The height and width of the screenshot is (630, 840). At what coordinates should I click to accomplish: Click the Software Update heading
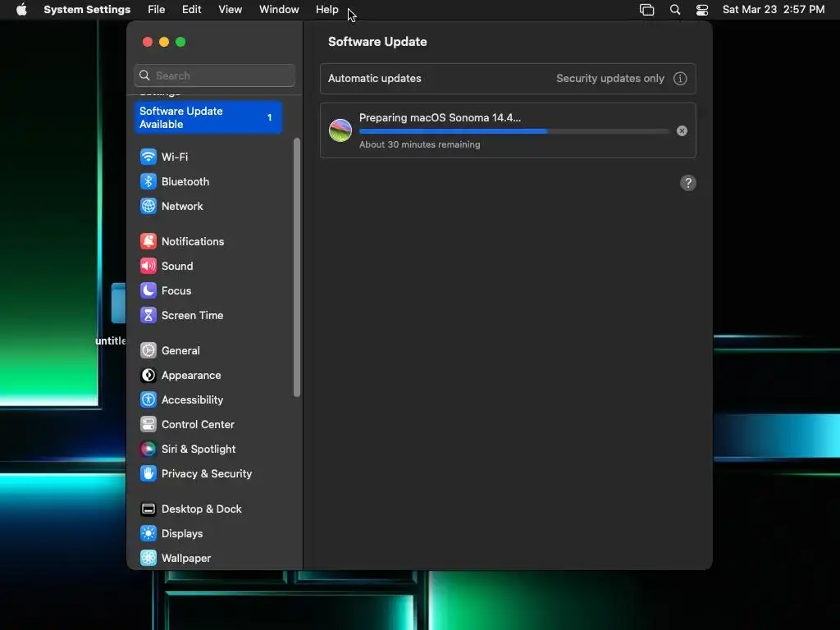(x=377, y=42)
